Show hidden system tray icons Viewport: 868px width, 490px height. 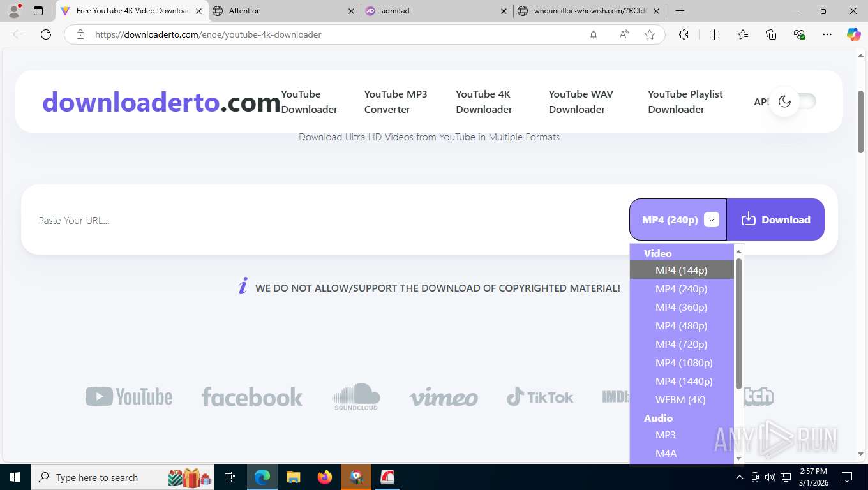[x=740, y=477]
